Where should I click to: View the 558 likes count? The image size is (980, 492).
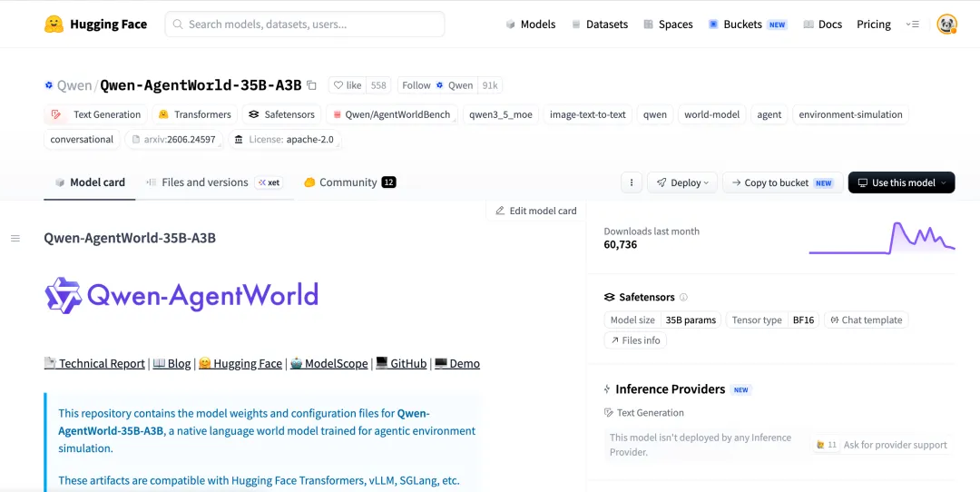click(378, 85)
